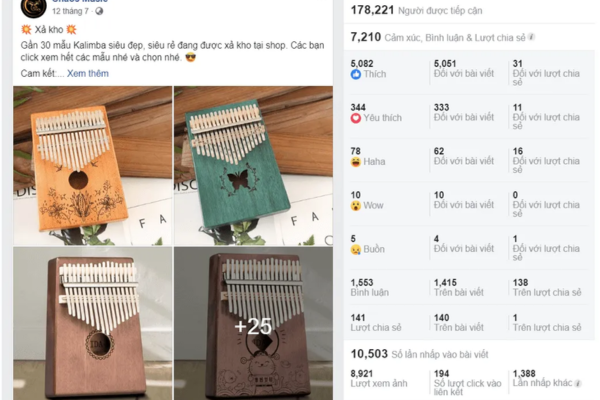600x400 pixels.
Task: Expand post text with Xem thêm
Action: point(88,73)
